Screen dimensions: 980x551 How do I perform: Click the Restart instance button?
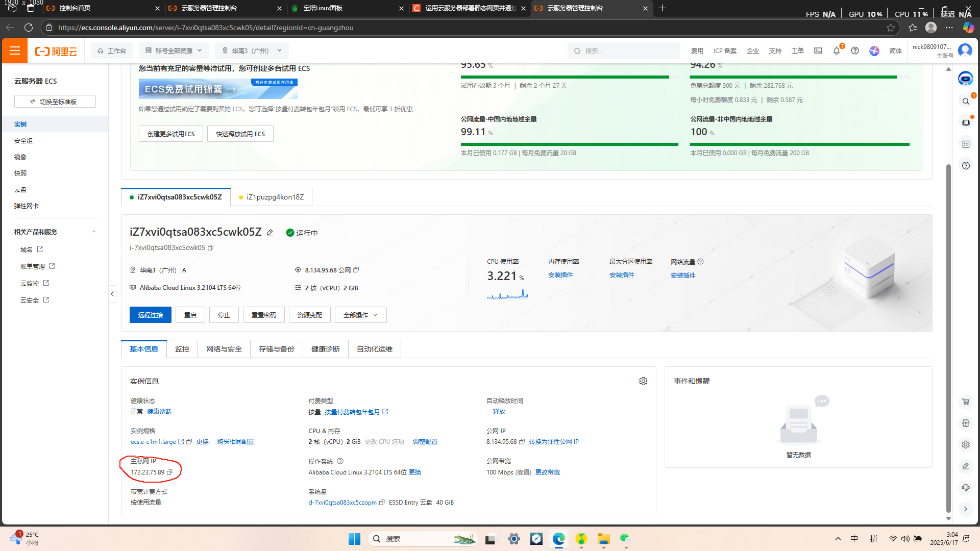tap(190, 315)
